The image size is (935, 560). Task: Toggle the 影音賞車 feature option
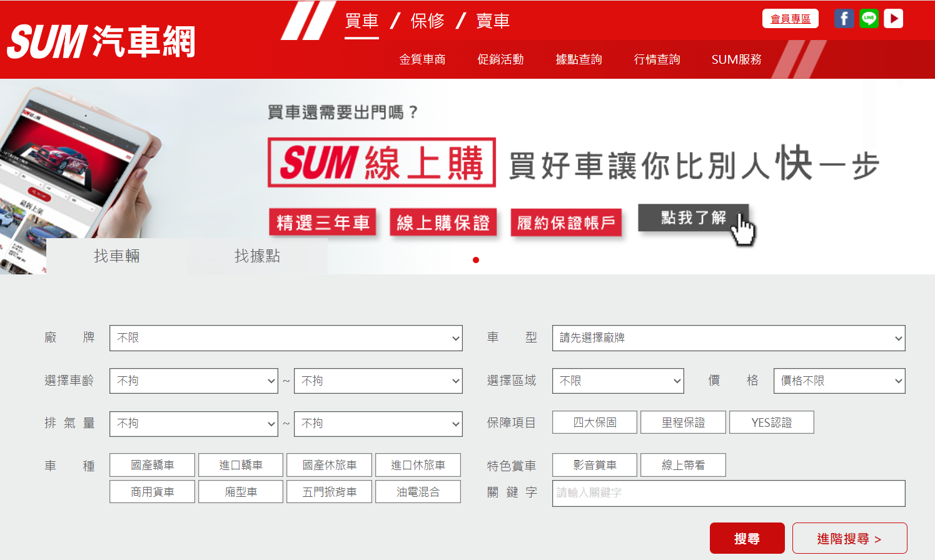click(x=594, y=465)
